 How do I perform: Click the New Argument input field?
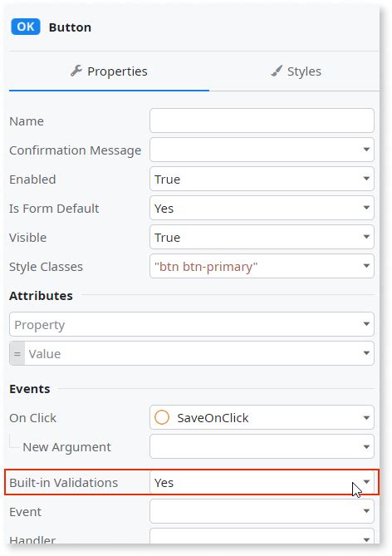(x=262, y=447)
